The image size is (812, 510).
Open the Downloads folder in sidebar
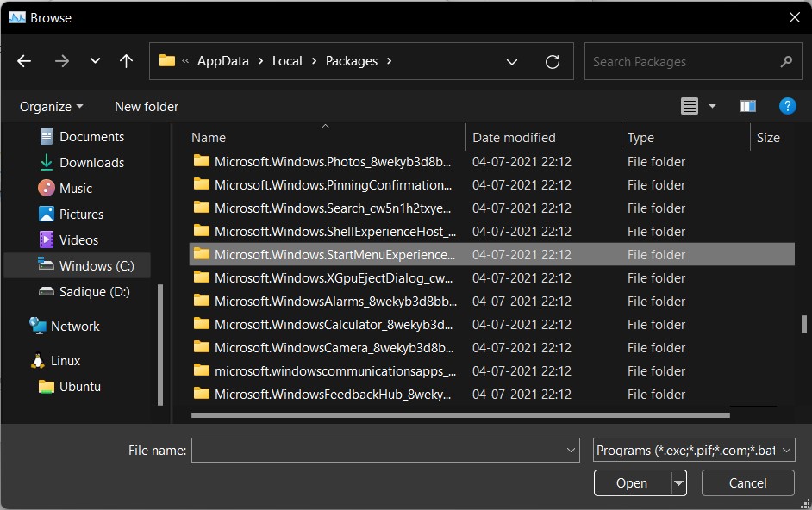[91, 162]
